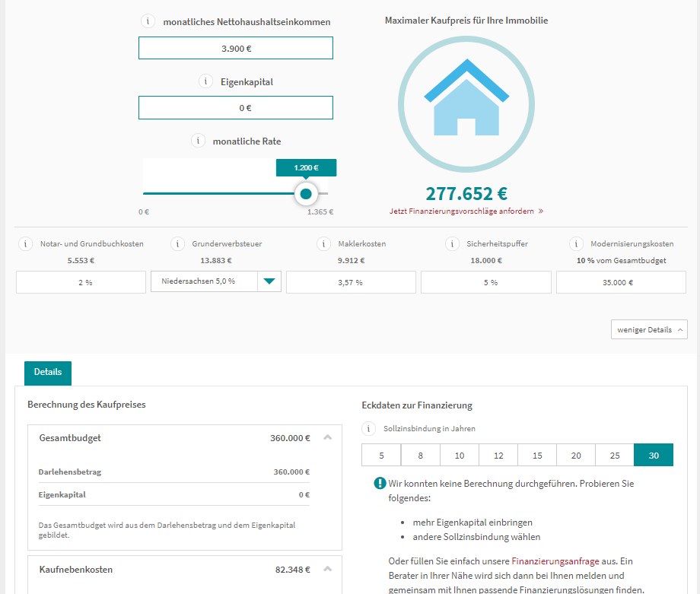Viewport: 700px width, 594px height.
Task: Switch to the Details tab
Action: [x=48, y=373]
